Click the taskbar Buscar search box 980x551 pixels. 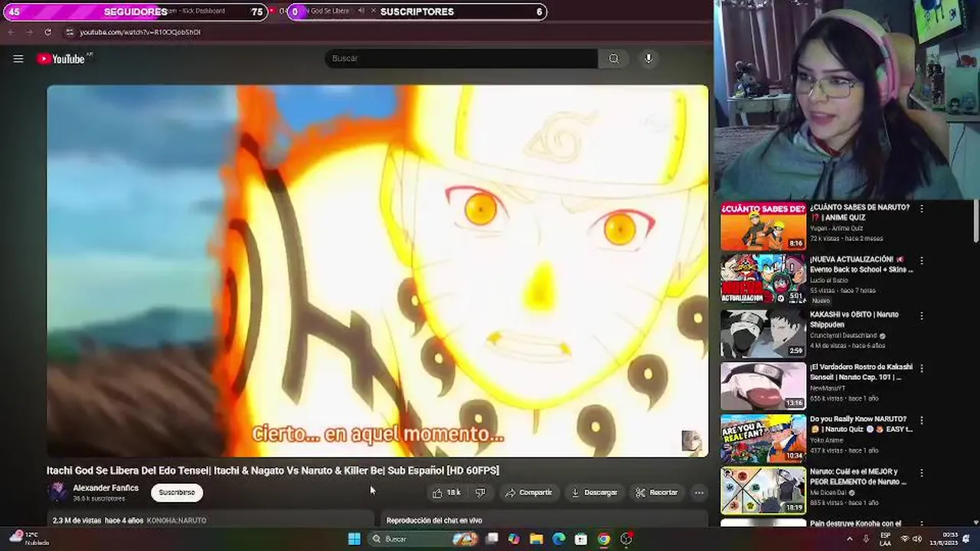pos(423,539)
